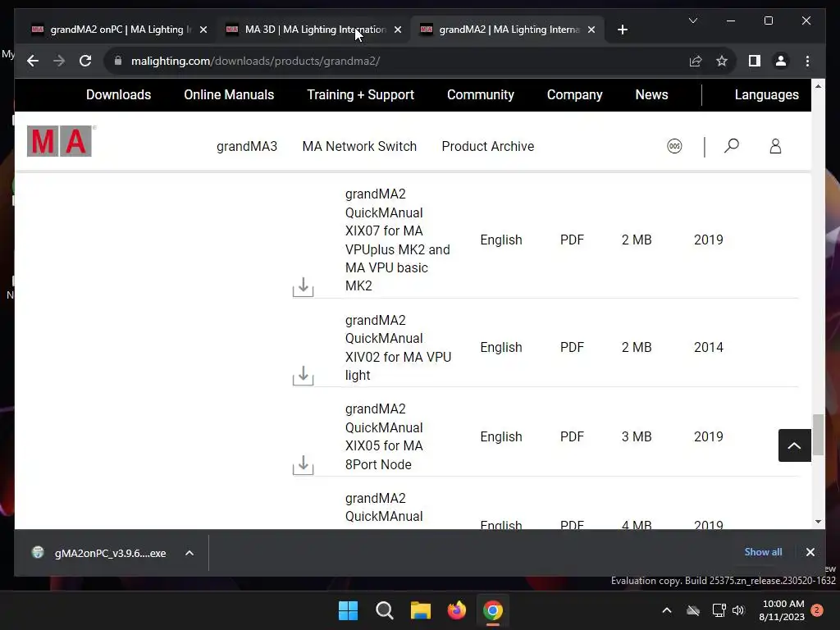Open the volume control in the tray

[x=739, y=610]
